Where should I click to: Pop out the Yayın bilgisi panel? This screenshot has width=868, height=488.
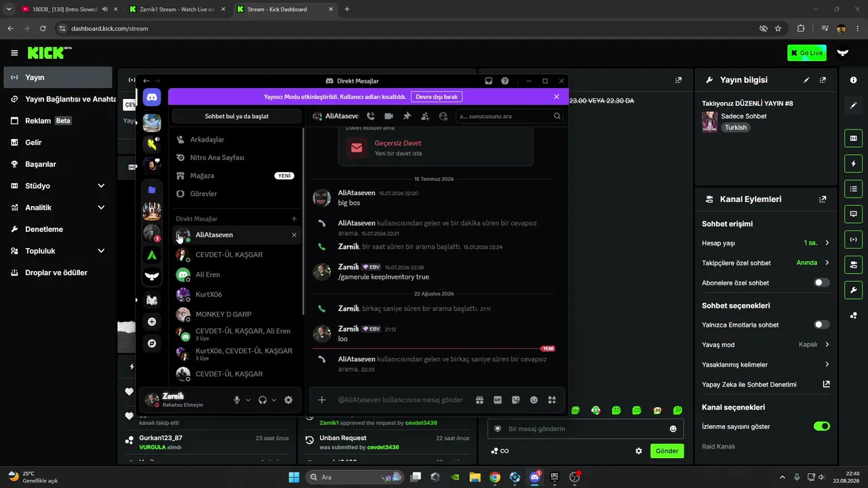(x=823, y=80)
